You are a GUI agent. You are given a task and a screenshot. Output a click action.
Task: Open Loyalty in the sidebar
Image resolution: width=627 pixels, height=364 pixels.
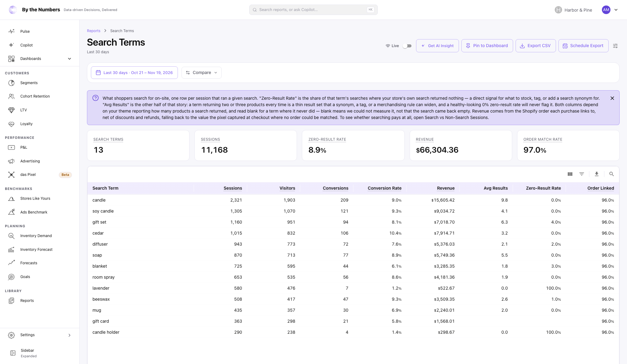(x=40, y=124)
